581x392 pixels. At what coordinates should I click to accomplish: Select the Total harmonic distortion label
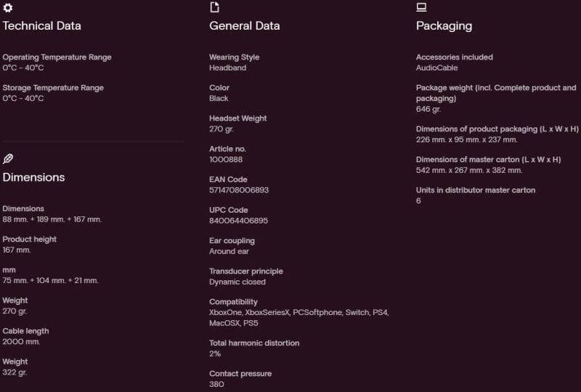(x=254, y=343)
